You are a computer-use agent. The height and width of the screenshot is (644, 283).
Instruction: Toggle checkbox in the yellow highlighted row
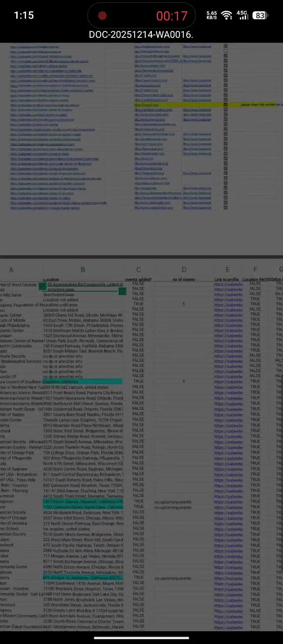[x=226, y=105]
